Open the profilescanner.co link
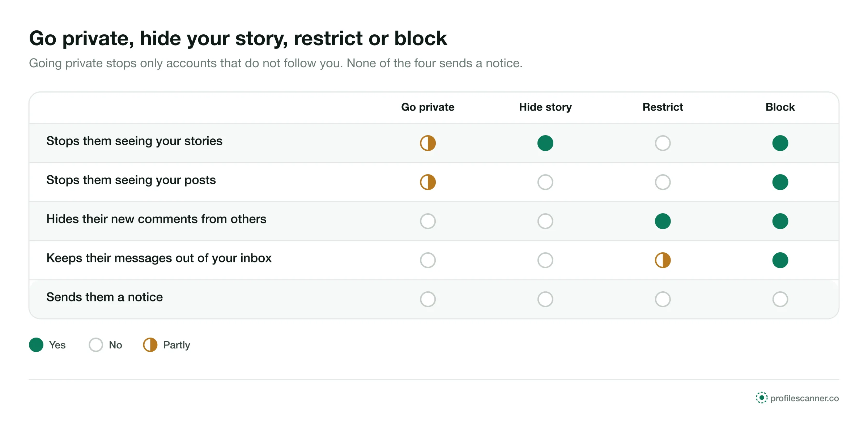The image size is (868, 433). (804, 398)
